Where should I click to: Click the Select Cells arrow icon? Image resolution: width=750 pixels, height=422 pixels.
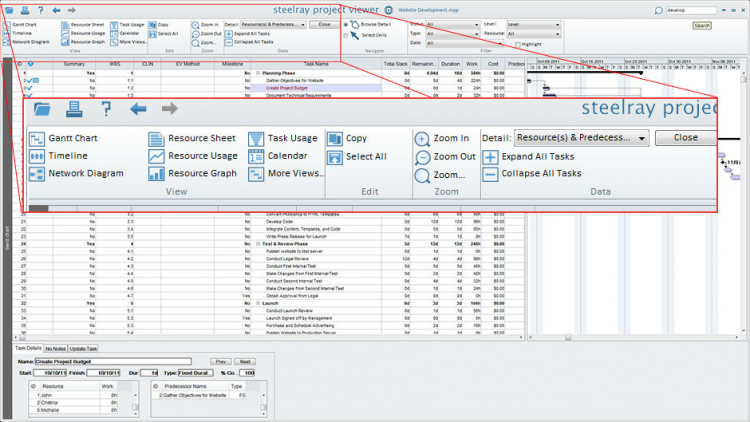(354, 35)
